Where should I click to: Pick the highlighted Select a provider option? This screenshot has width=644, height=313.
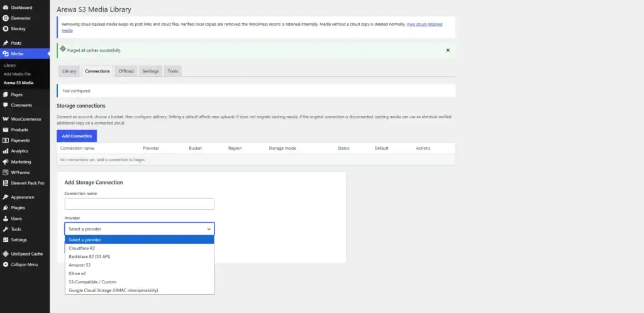point(139,240)
